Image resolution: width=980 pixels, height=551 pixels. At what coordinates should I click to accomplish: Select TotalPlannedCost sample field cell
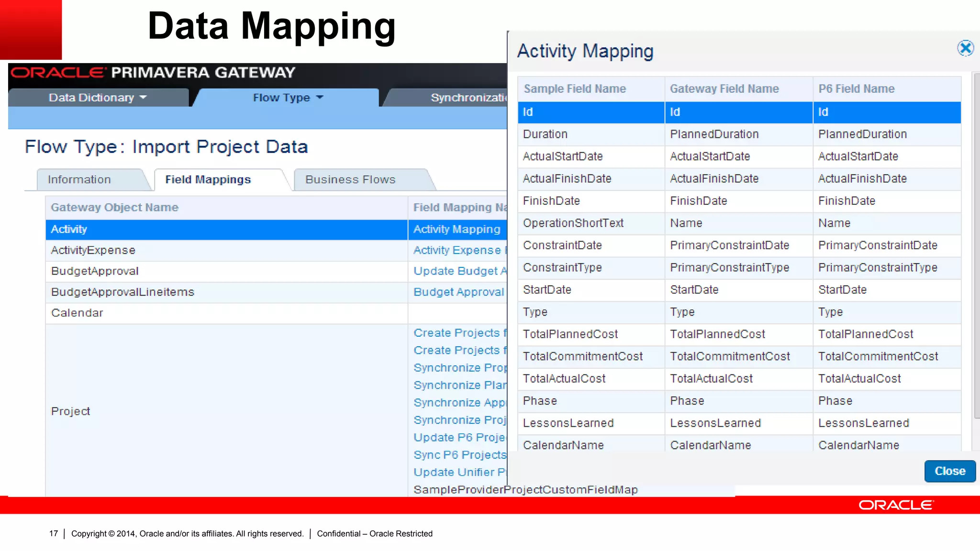pyautogui.click(x=591, y=334)
